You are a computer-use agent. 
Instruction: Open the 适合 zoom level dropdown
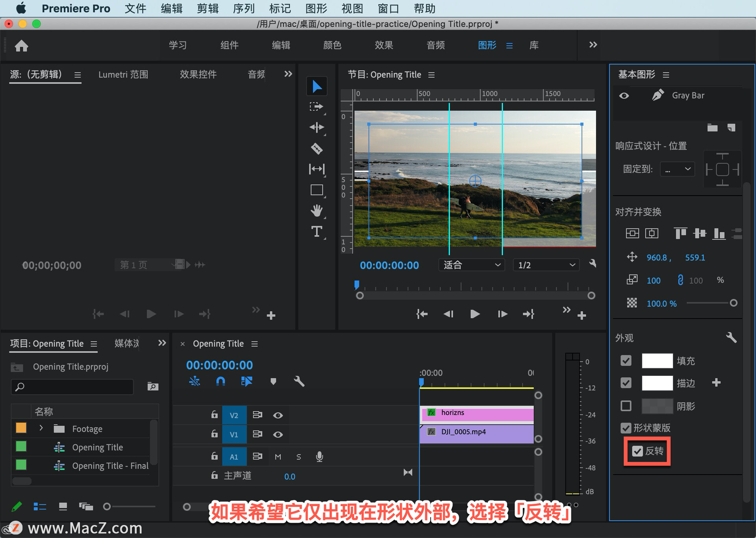pyautogui.click(x=471, y=265)
